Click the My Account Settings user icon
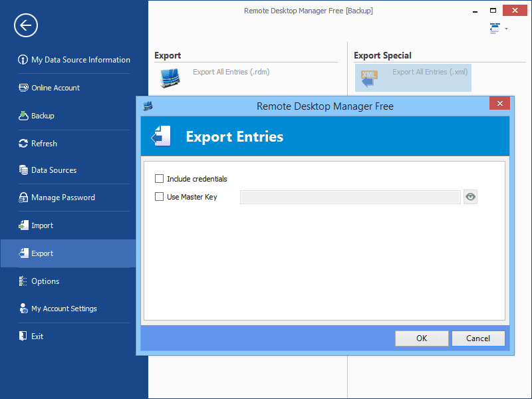Image resolution: width=532 pixels, height=399 pixels. [23, 309]
